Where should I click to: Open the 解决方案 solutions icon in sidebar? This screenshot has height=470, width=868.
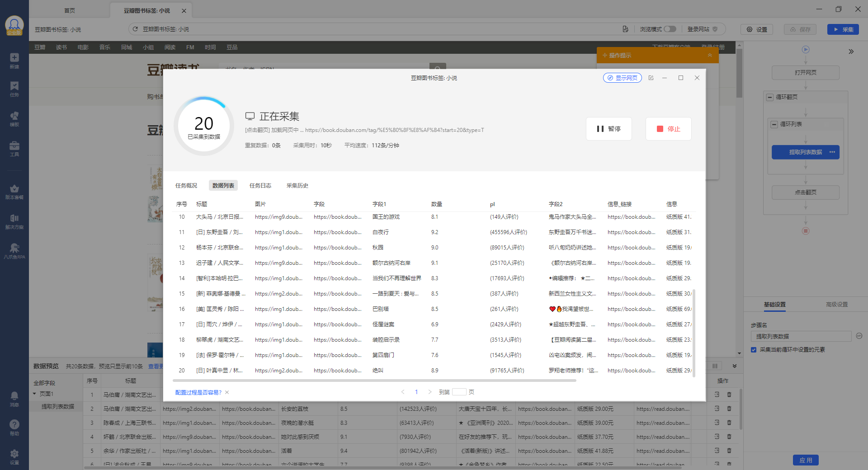(14, 221)
